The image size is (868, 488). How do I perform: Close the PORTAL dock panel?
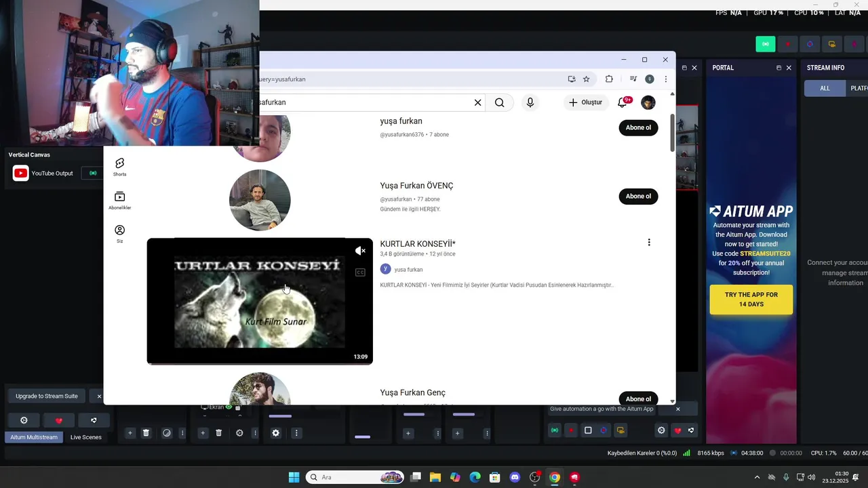coord(789,68)
